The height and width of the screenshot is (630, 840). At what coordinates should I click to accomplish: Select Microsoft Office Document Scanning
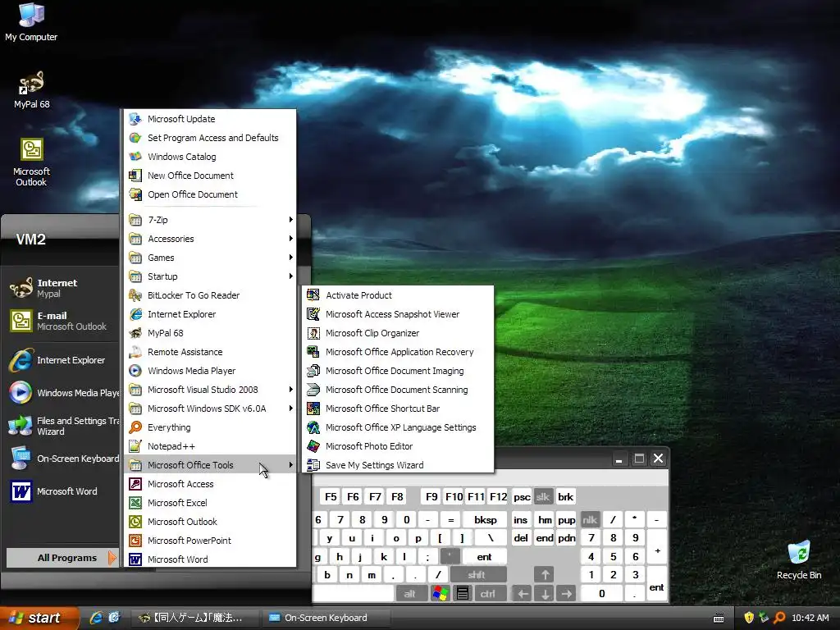[398, 390]
